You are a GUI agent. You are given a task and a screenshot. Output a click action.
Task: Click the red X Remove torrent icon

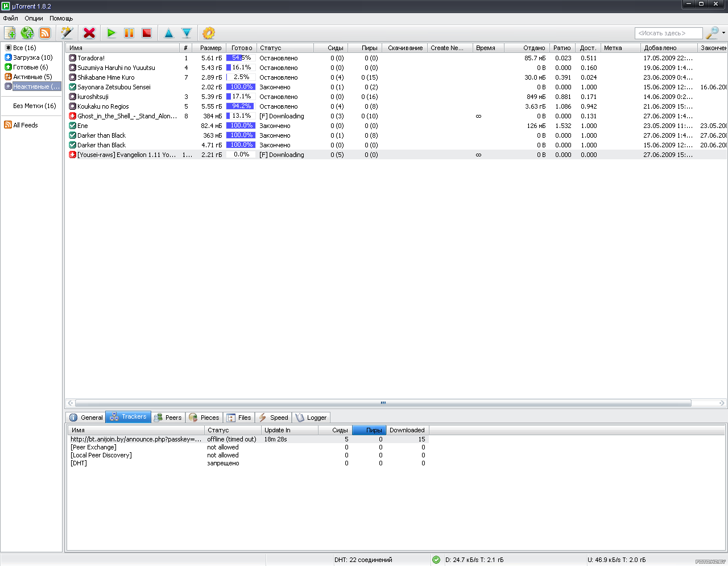(89, 33)
